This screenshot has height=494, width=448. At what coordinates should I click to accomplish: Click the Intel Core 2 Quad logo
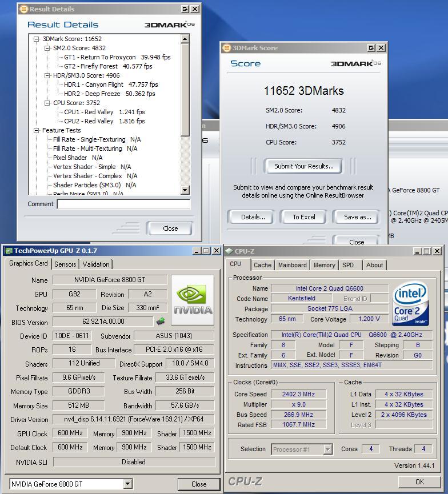tap(410, 304)
